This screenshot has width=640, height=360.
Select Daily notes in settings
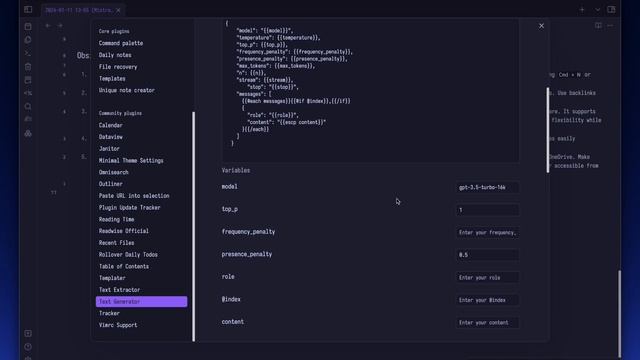pyautogui.click(x=115, y=55)
